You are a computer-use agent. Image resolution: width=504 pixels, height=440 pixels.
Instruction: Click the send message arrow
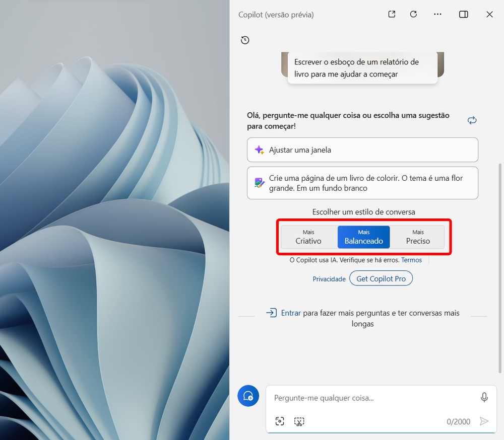(x=484, y=421)
